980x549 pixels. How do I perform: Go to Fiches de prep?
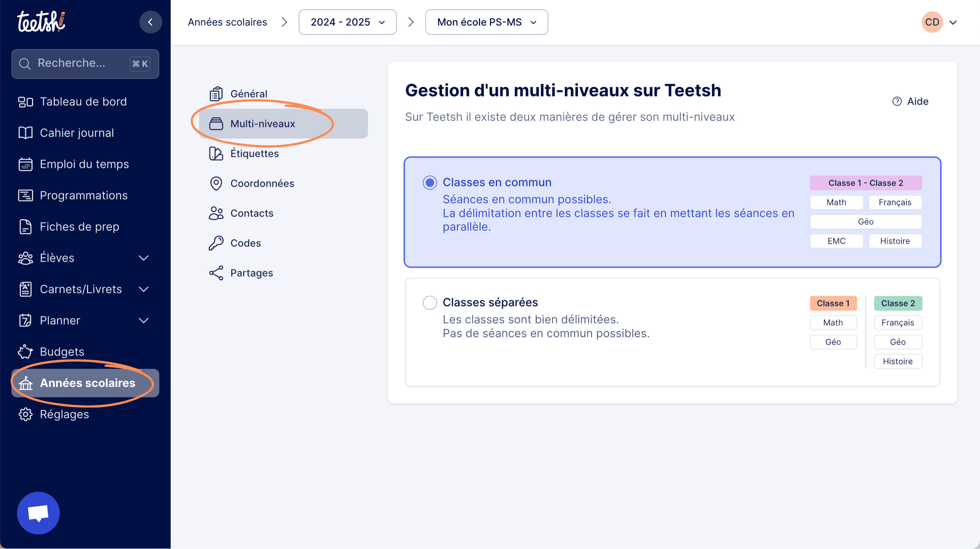click(85, 227)
